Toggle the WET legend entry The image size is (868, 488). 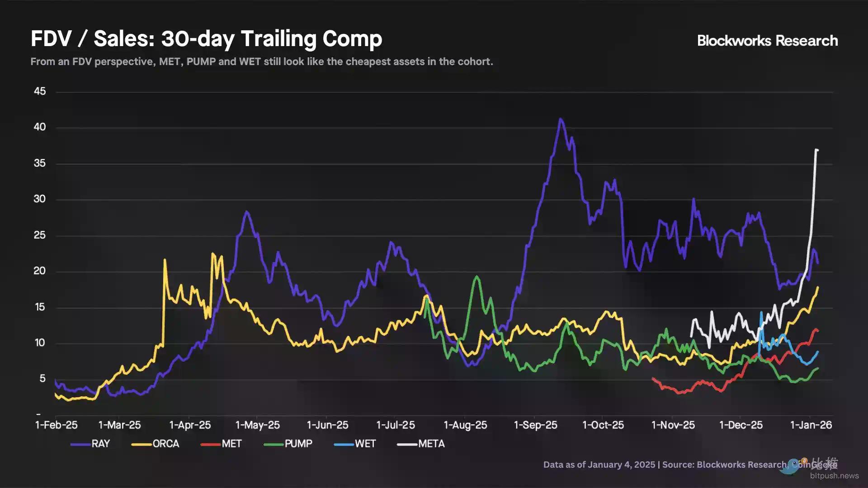[365, 444]
